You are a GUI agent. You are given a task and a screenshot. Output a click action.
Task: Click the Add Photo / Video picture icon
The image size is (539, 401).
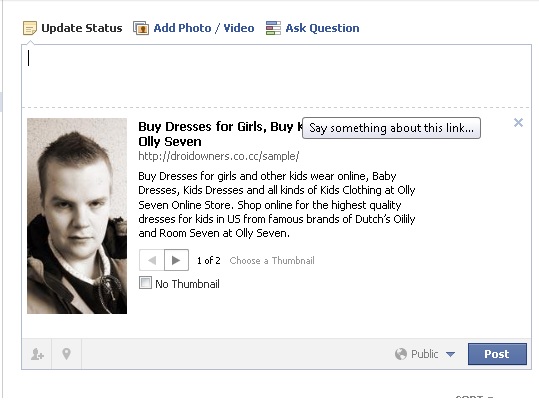pos(141,28)
